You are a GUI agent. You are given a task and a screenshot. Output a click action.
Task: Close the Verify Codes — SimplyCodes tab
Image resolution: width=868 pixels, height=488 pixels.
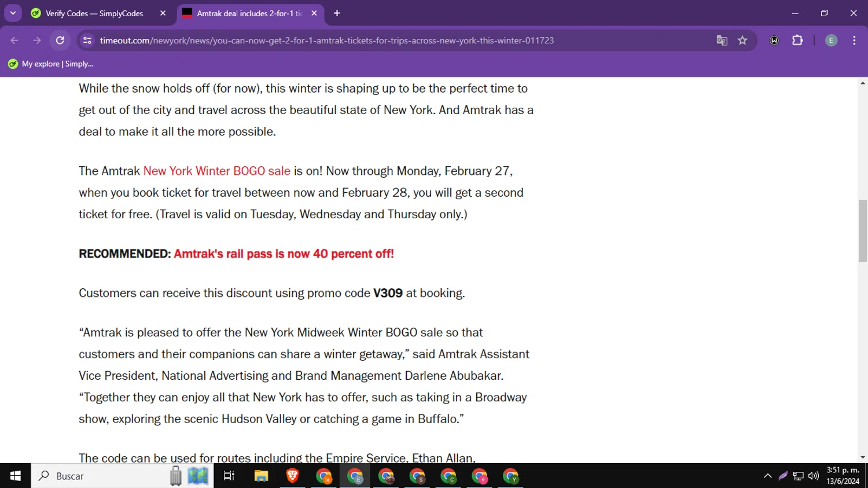[163, 13]
